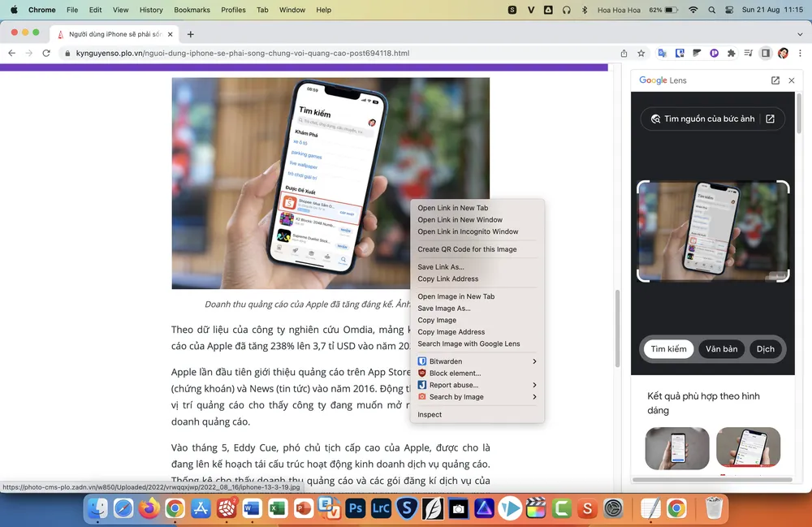
Task: Open Chrome's side panel icon
Action: click(x=764, y=52)
